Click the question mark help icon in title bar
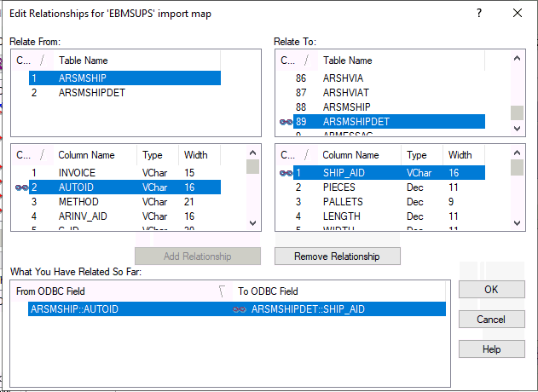 [x=478, y=13]
